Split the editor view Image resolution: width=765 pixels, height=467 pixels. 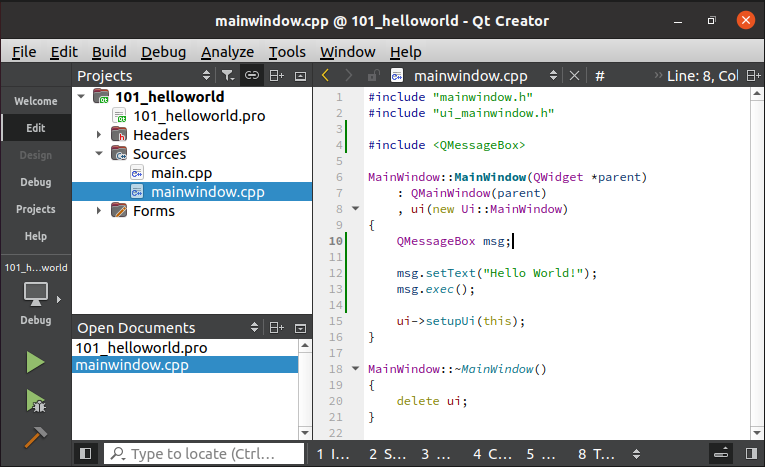click(x=753, y=76)
